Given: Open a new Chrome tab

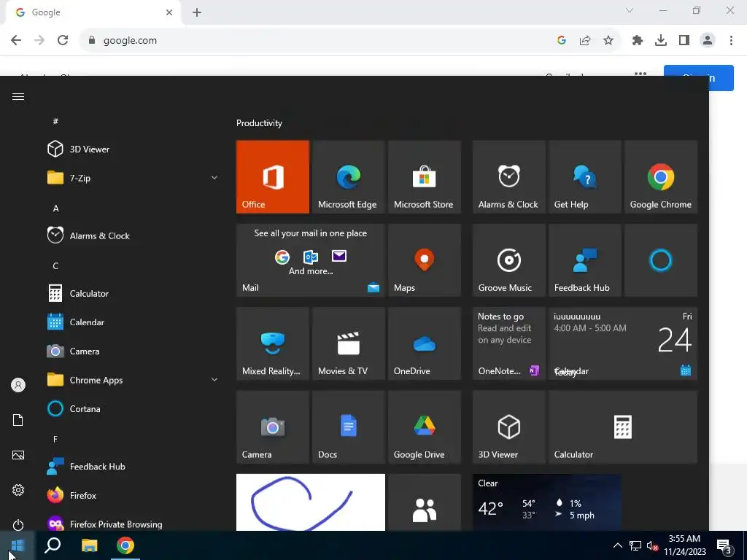Looking at the screenshot, I should click(x=197, y=12).
